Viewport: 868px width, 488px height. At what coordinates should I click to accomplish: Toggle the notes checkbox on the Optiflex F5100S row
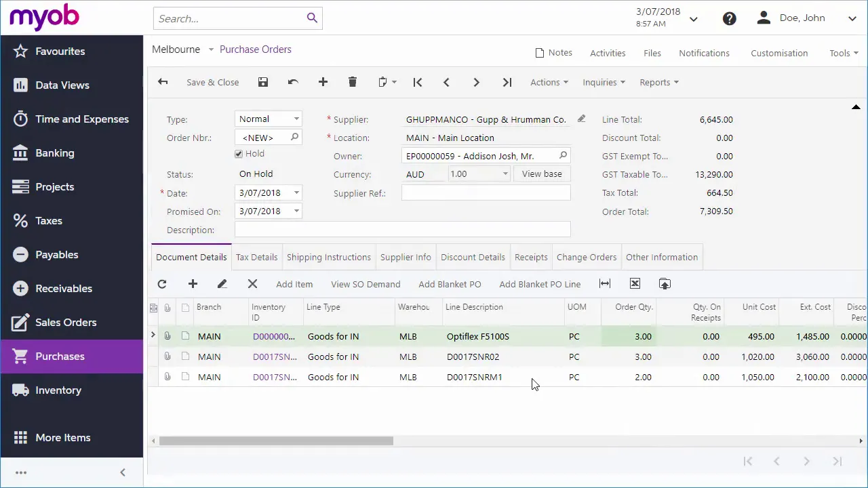click(x=185, y=336)
